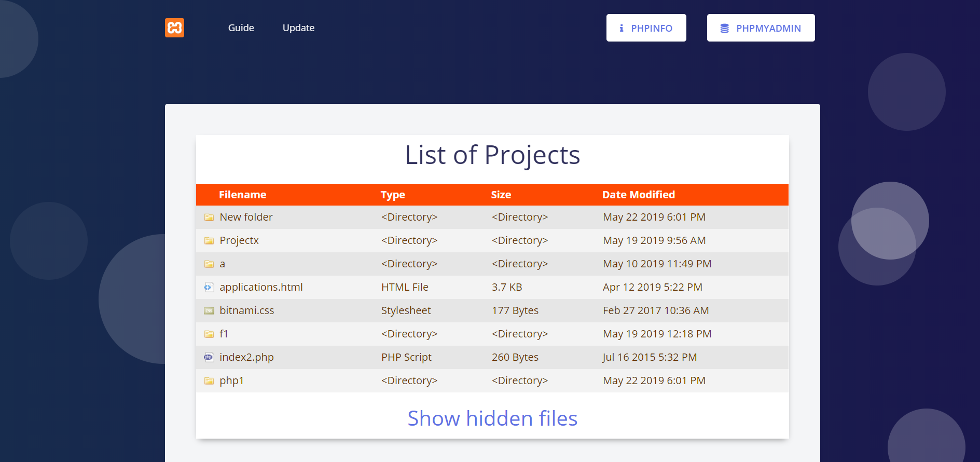The width and height of the screenshot is (980, 462).
Task: Open the index2.php file link
Action: [246, 357]
